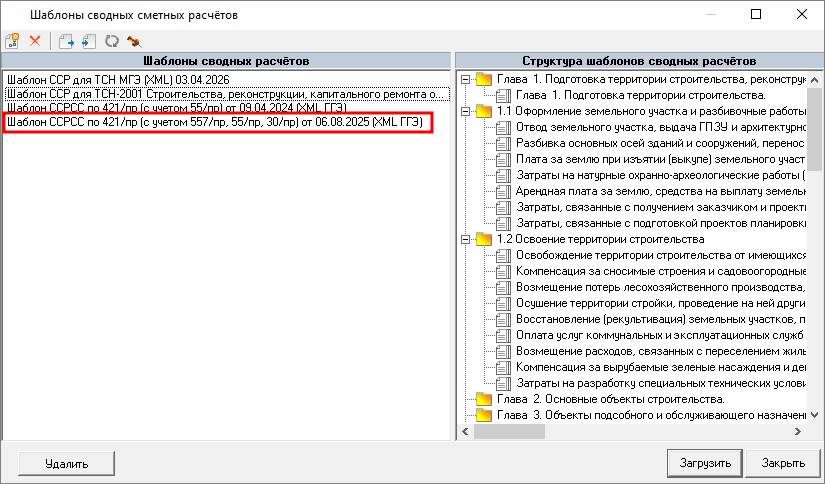Click folder icon of Глава 2. Основные объекты
The height and width of the screenshot is (484, 825).
tap(484, 399)
